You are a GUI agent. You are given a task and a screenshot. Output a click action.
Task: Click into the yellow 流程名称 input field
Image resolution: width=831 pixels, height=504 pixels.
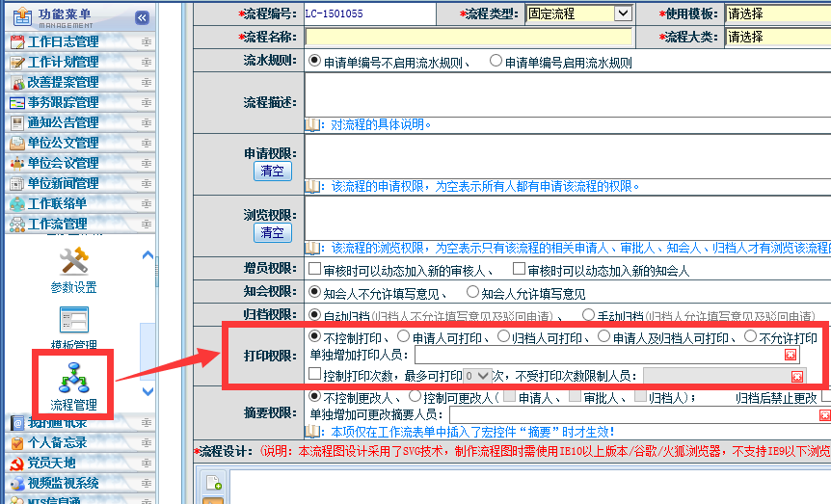pyautogui.click(x=469, y=37)
